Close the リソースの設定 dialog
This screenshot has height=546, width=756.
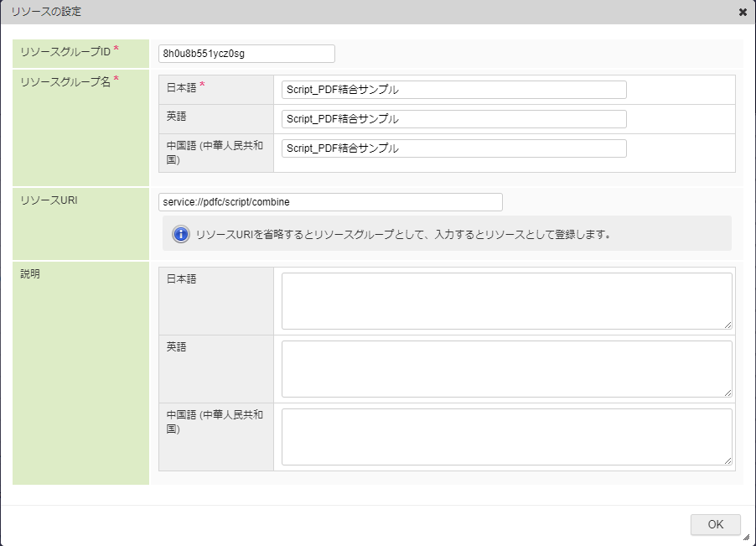coord(743,13)
